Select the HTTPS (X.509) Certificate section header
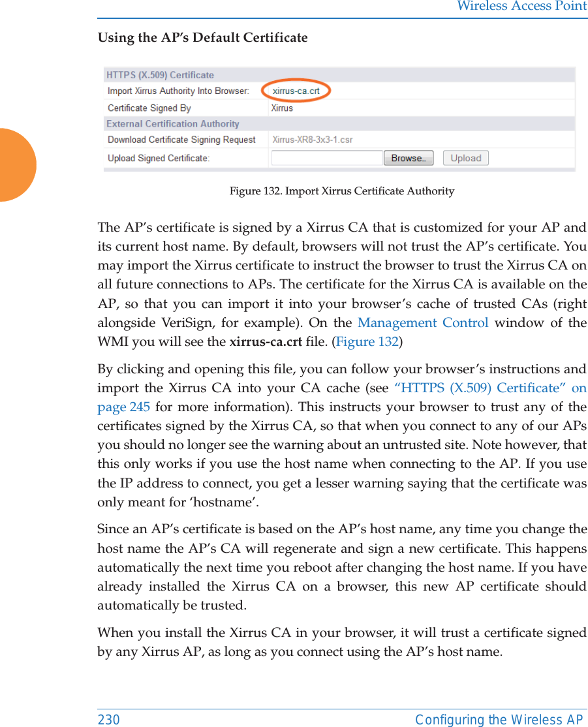588x727 pixels. click(161, 74)
